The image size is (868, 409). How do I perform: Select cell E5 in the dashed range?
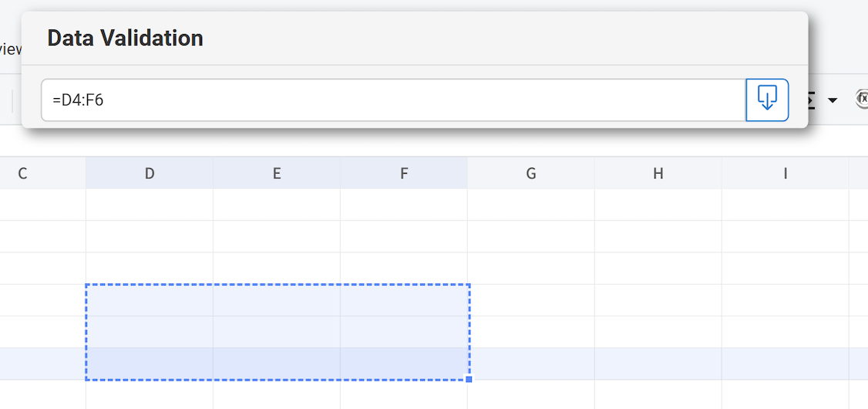277,332
